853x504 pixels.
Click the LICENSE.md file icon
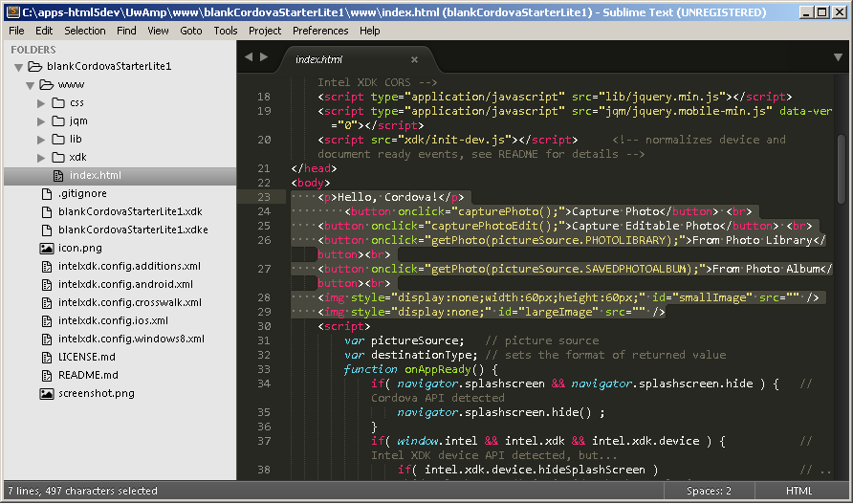pos(47,357)
